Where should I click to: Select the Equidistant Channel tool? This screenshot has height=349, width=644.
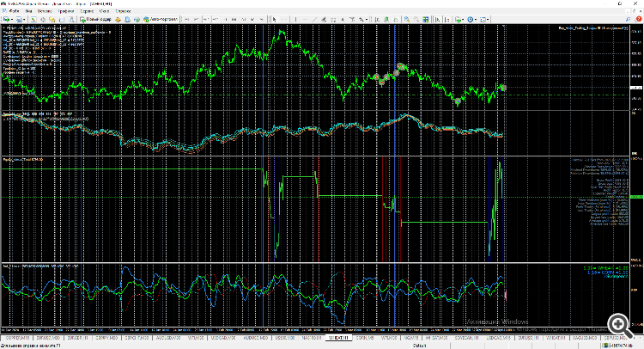pos(324,19)
